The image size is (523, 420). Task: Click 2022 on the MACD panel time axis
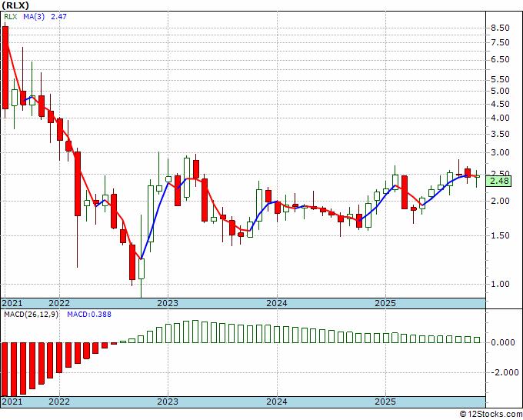coord(59,402)
